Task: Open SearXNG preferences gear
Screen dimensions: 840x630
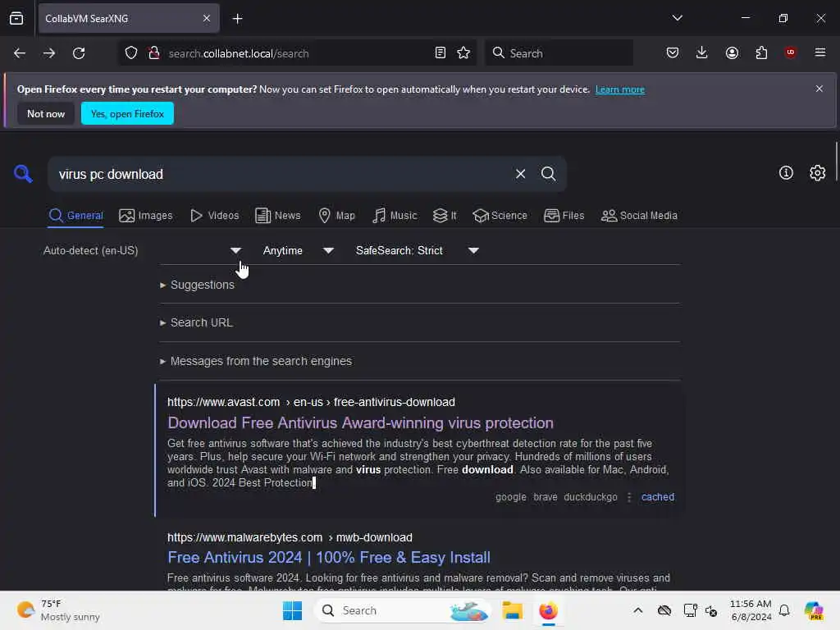Action: [x=818, y=173]
